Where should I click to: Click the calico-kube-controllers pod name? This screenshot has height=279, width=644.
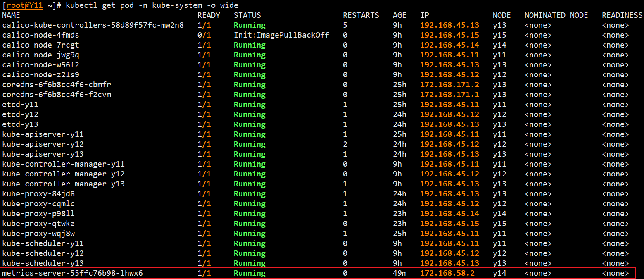pyautogui.click(x=93, y=25)
